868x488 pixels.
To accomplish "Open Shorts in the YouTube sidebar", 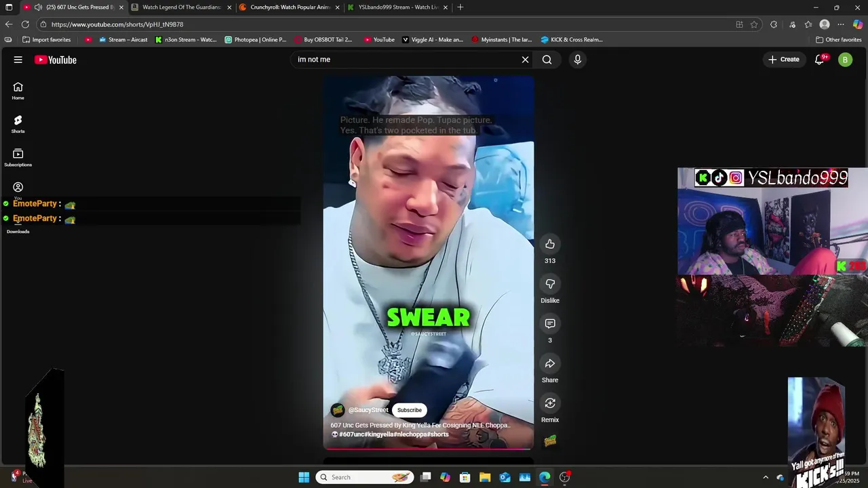I will pyautogui.click(x=18, y=124).
